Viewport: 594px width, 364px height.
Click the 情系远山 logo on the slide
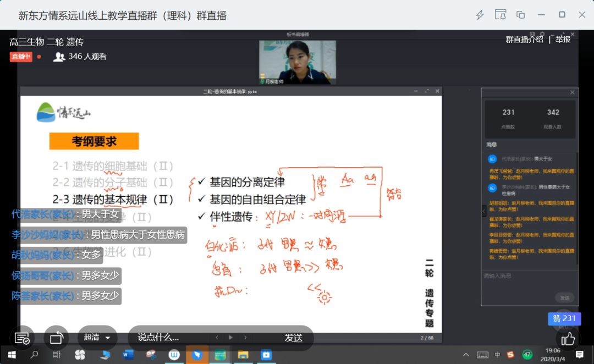[64, 112]
